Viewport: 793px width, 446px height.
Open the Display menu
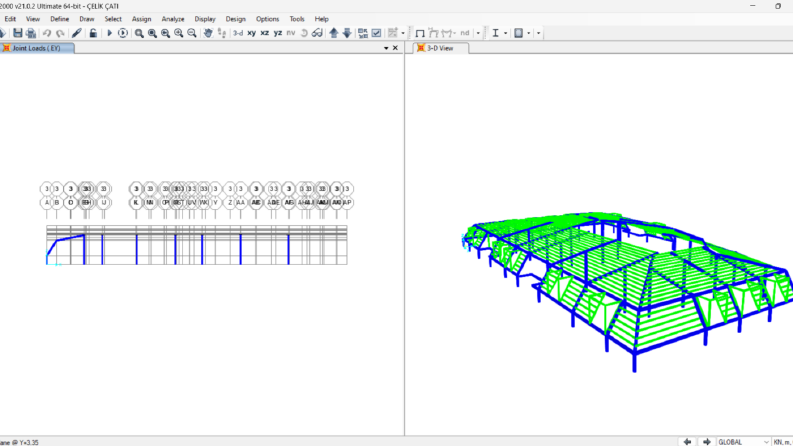click(205, 19)
